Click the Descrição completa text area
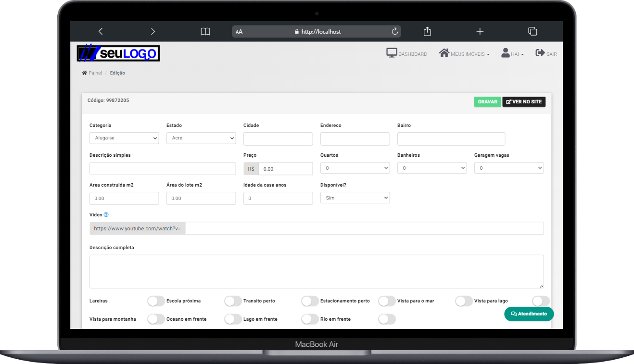 pos(317,272)
